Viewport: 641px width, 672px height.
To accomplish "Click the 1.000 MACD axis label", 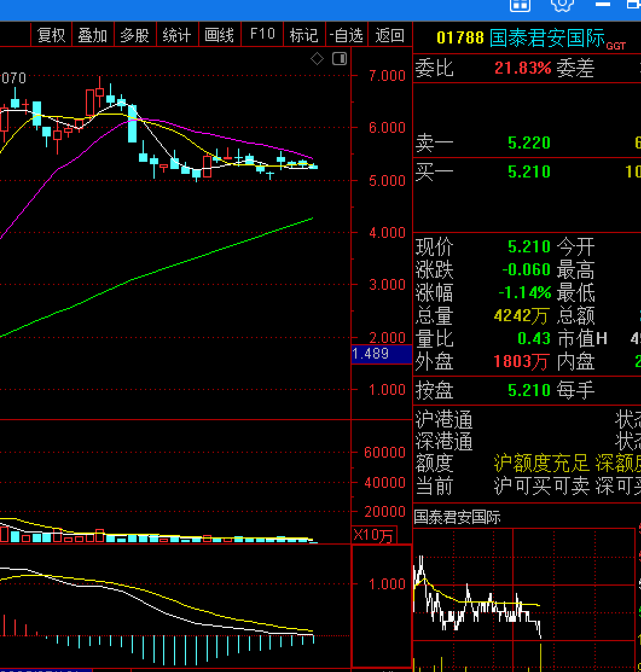I will pyautogui.click(x=387, y=584).
